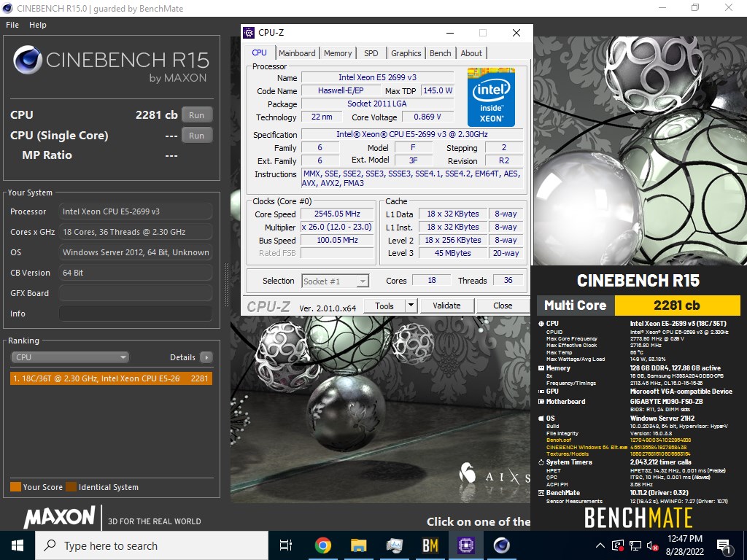Click the Cinebench R15 sphere logo
The image size is (747, 560).
click(28, 60)
